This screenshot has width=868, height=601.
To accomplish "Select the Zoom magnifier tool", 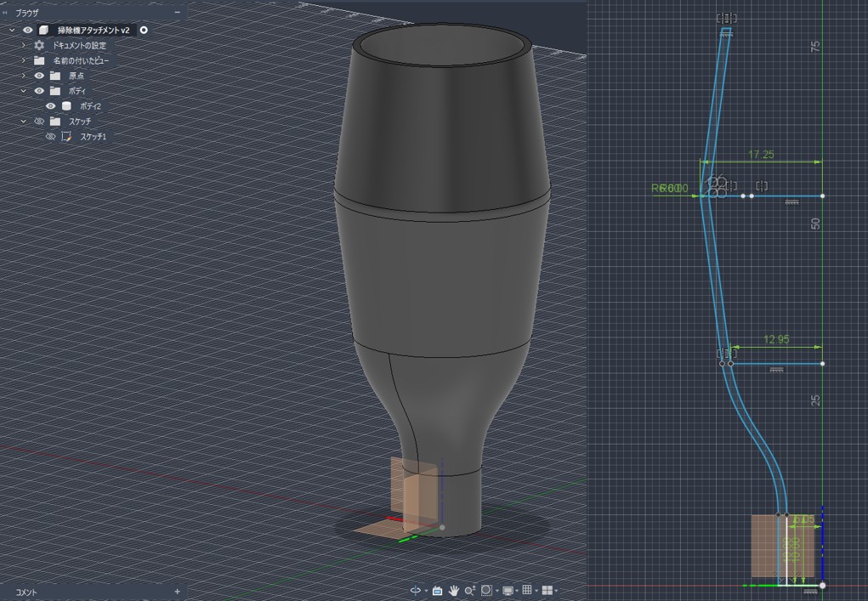I will [470, 591].
